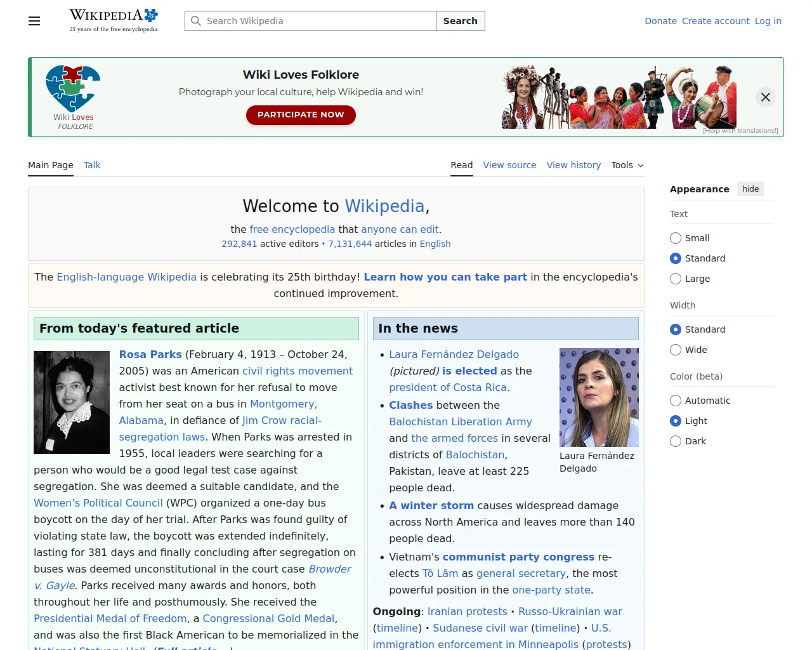Click the president of Costa Rica link
812x650 pixels.
[448, 387]
